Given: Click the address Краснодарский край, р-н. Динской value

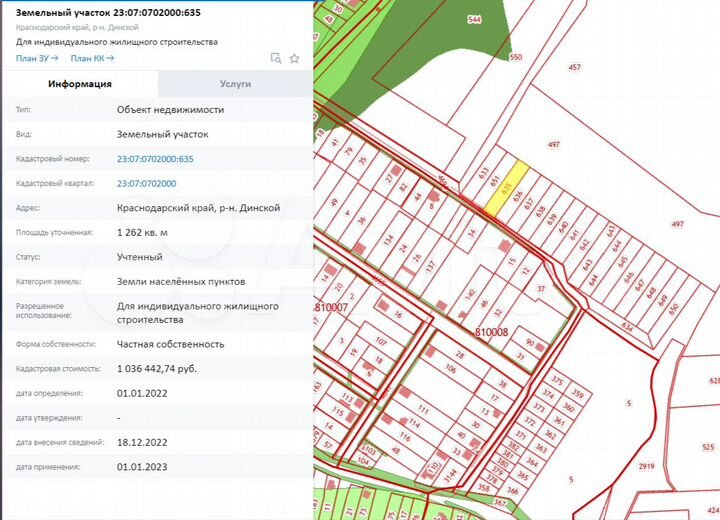Looking at the screenshot, I should tap(198, 208).
